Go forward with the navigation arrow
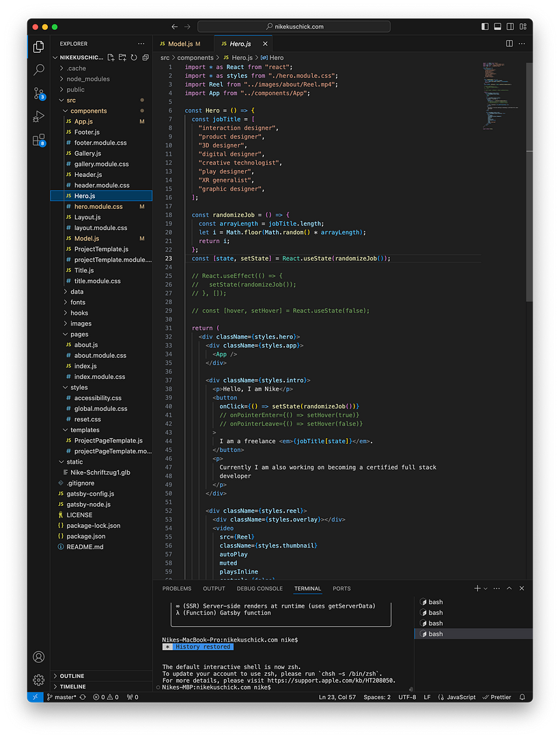The image size is (560, 738). pyautogui.click(x=187, y=27)
